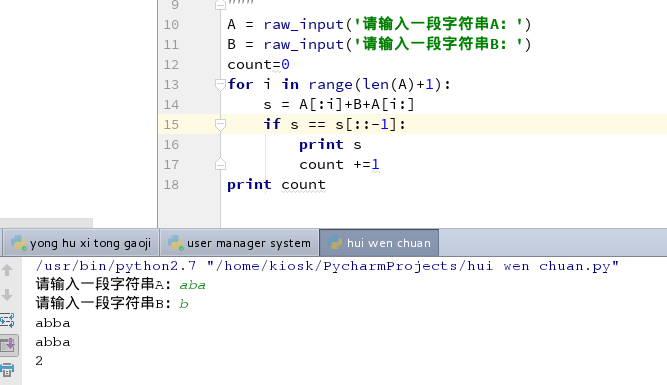Collapse the if block fold marker on line 15
The image size is (667, 385).
(220, 124)
